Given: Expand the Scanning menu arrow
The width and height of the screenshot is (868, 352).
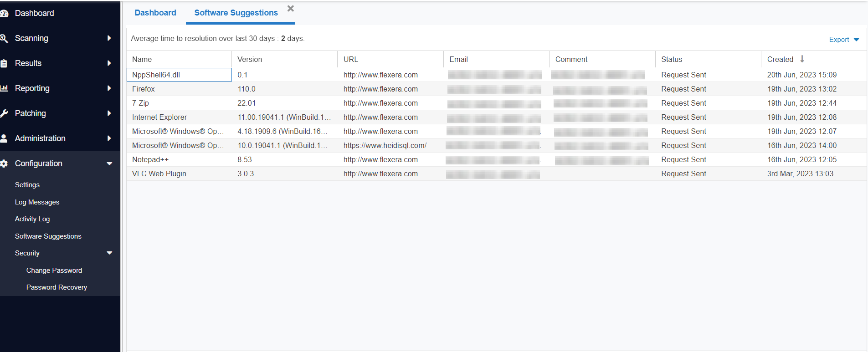Looking at the screenshot, I should tap(109, 38).
